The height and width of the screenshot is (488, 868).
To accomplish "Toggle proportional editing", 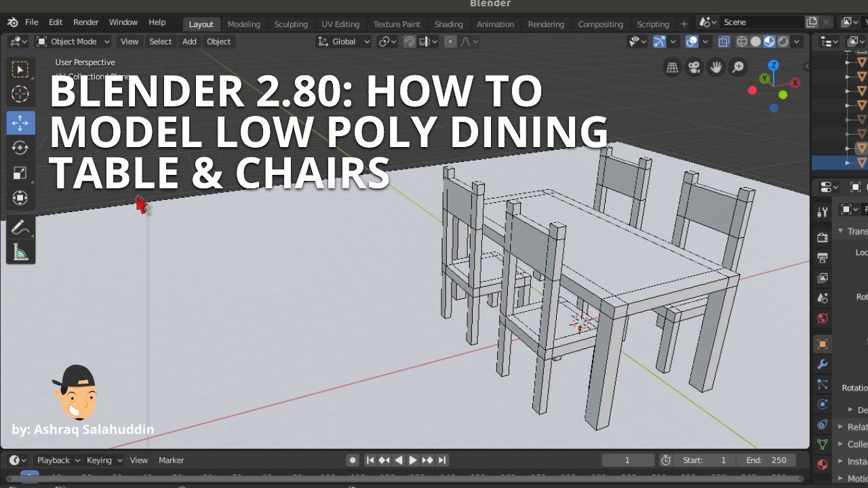I will coord(450,41).
